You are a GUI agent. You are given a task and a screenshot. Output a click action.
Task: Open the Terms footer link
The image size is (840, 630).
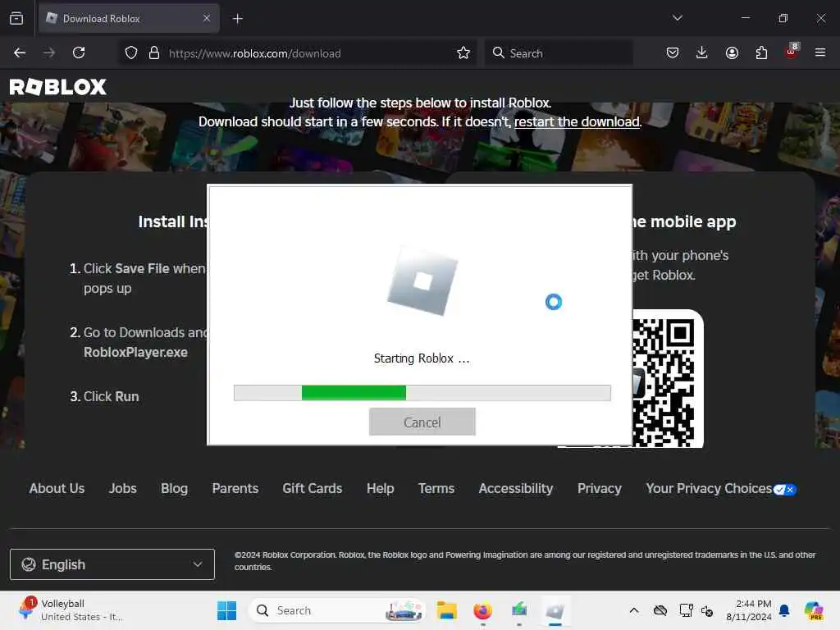click(x=436, y=489)
